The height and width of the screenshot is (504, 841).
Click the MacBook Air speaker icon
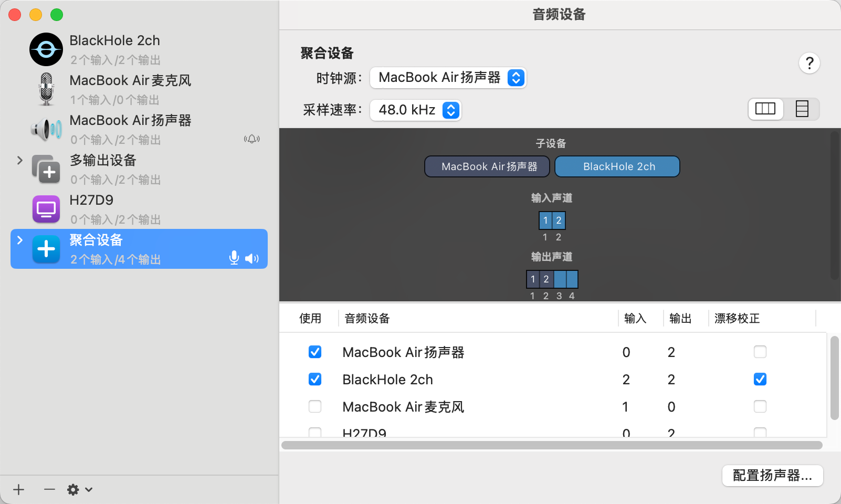(46, 129)
